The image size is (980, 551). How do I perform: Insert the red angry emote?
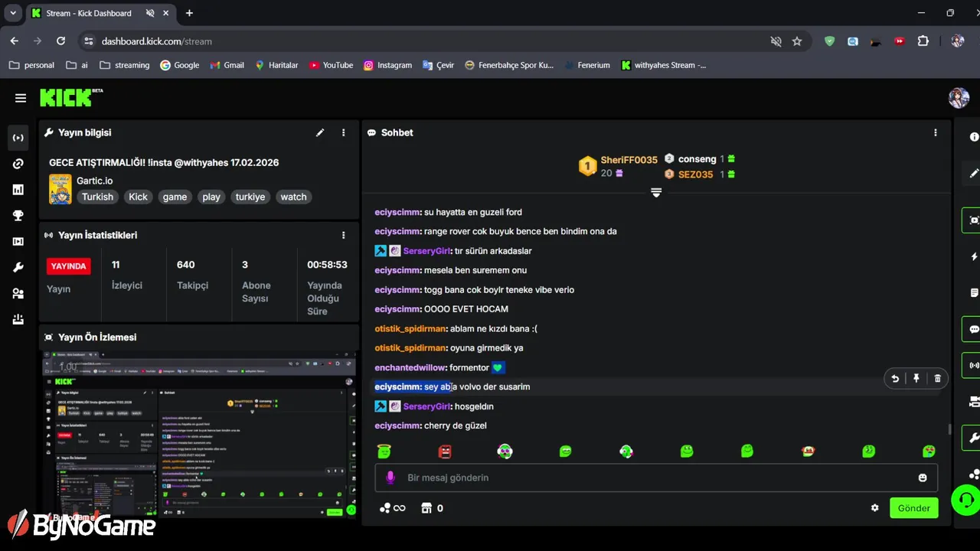[445, 452]
